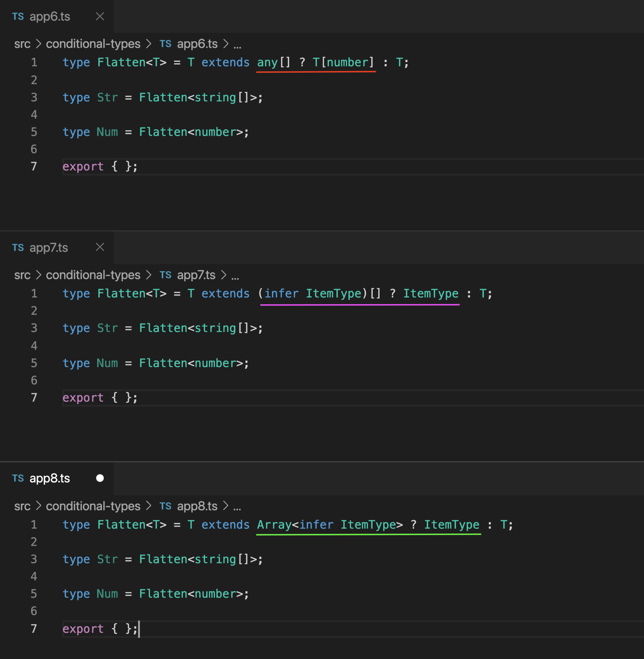Click the app8.ts filename in its breadcrumb
Image resolution: width=644 pixels, height=659 pixels.
point(198,506)
